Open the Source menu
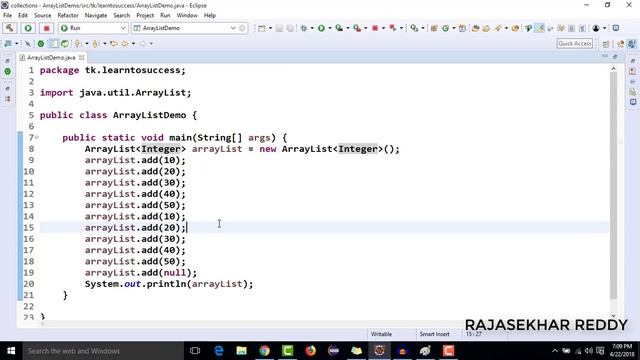The height and width of the screenshot is (360, 640). click(x=42, y=16)
